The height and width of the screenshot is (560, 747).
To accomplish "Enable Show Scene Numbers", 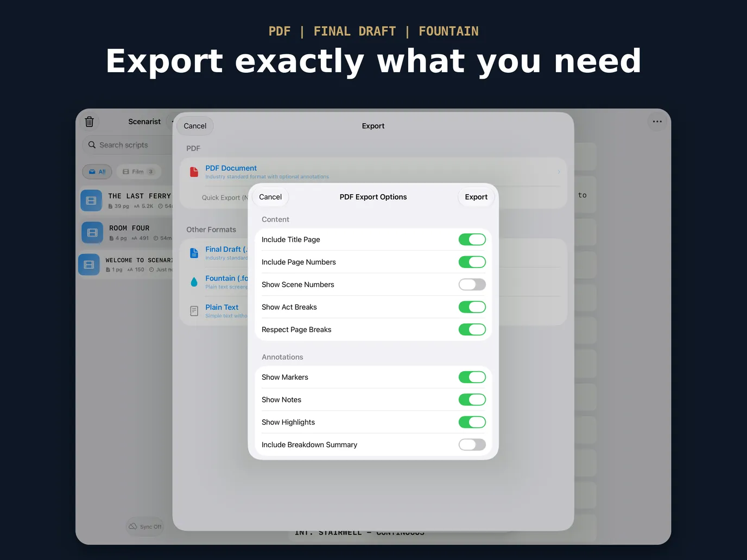I will pyautogui.click(x=472, y=284).
